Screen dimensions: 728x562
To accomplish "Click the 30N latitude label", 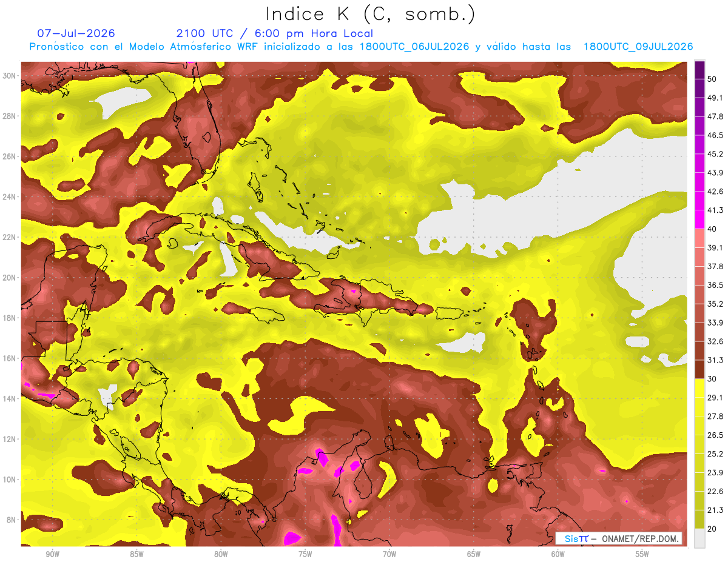I will (10, 76).
